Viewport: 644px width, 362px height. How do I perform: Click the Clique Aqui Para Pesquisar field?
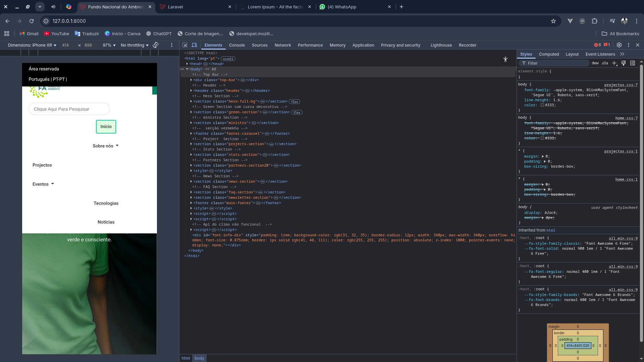click(69, 109)
